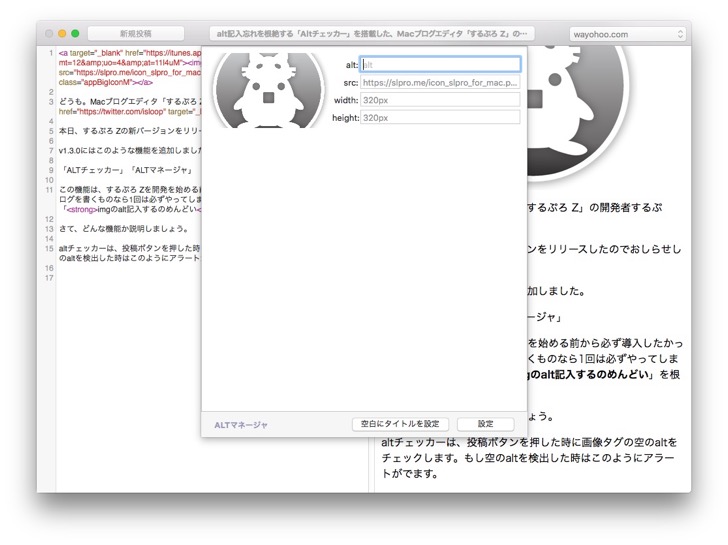The image size is (728, 545).
Task: Select the app icon thumbnail in ALT manager
Action: point(268,90)
